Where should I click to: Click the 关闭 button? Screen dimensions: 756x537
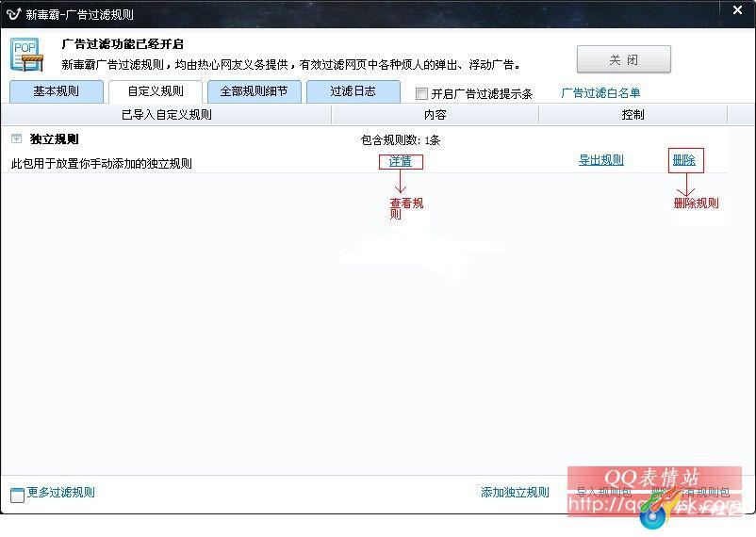pos(623,59)
